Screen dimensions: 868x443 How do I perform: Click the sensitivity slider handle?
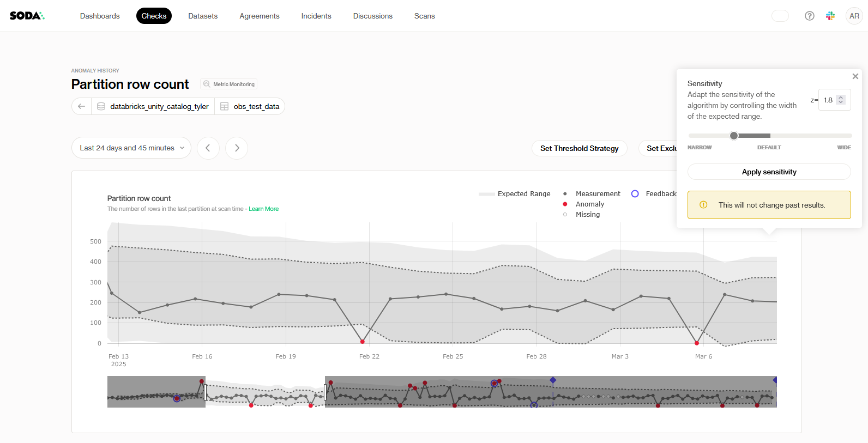(734, 136)
